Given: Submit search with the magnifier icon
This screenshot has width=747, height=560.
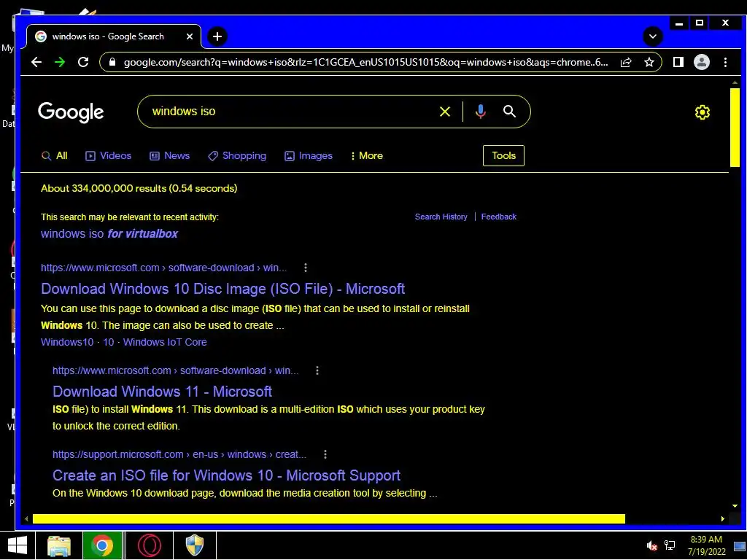Looking at the screenshot, I should [509, 112].
